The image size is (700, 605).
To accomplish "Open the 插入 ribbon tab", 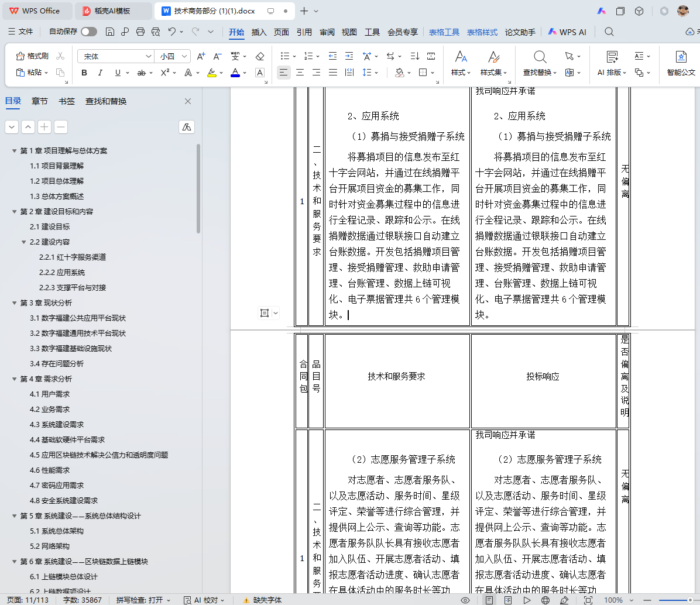I will pos(259,32).
